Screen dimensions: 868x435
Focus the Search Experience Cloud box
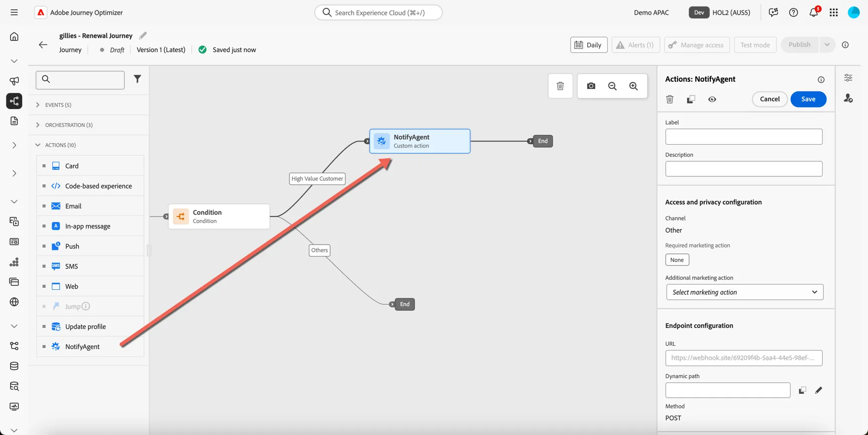tap(378, 13)
